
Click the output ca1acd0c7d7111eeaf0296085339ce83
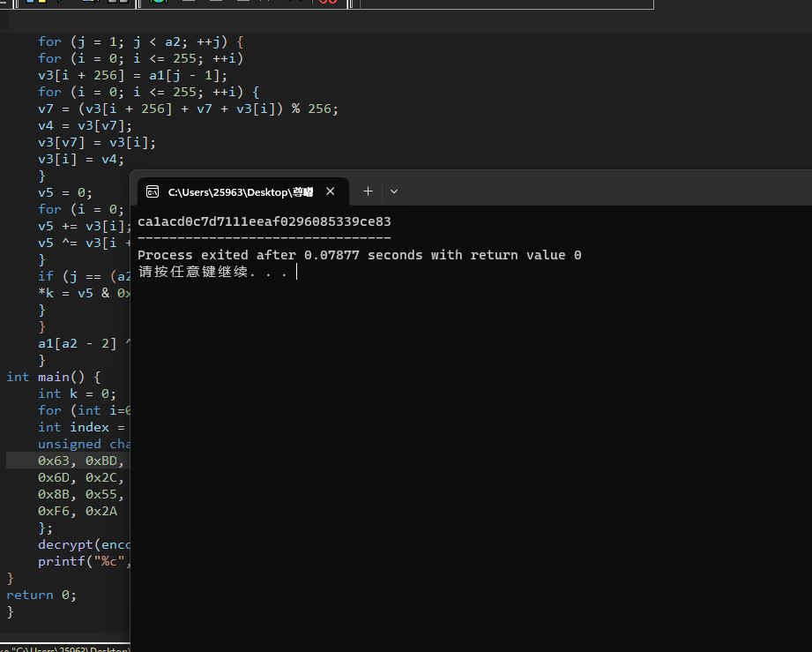pos(264,221)
